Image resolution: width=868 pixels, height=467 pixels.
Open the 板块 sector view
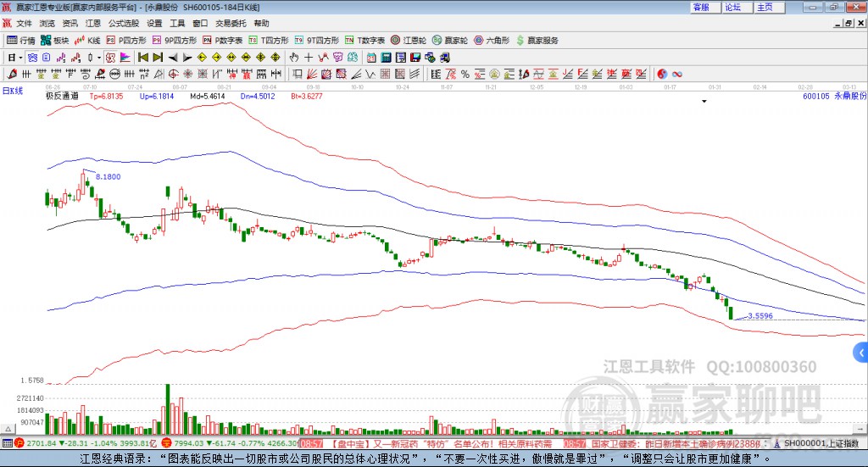pyautogui.click(x=54, y=41)
